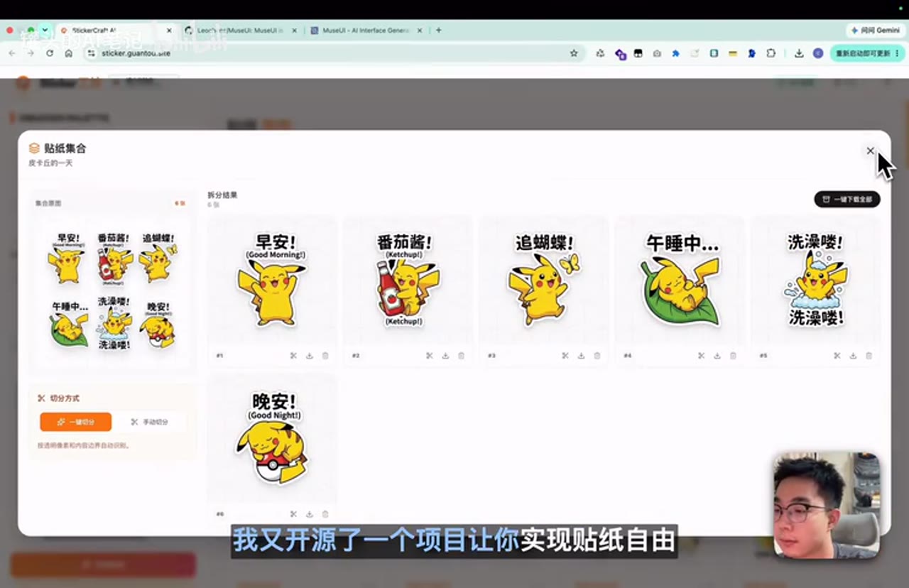
Task: Select 手动切分 manual split mode
Action: click(x=150, y=422)
